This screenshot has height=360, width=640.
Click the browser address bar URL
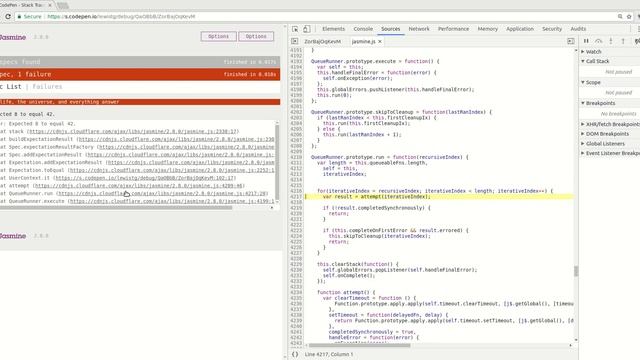coord(121,16)
